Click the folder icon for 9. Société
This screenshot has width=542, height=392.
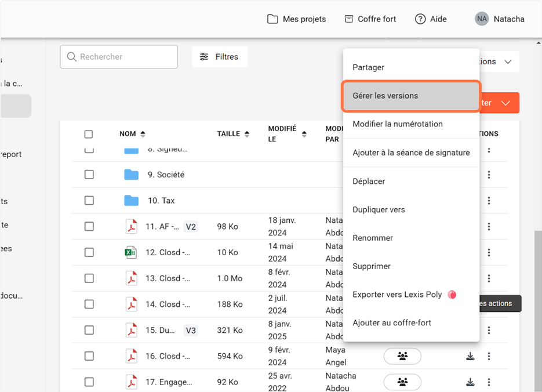(132, 175)
